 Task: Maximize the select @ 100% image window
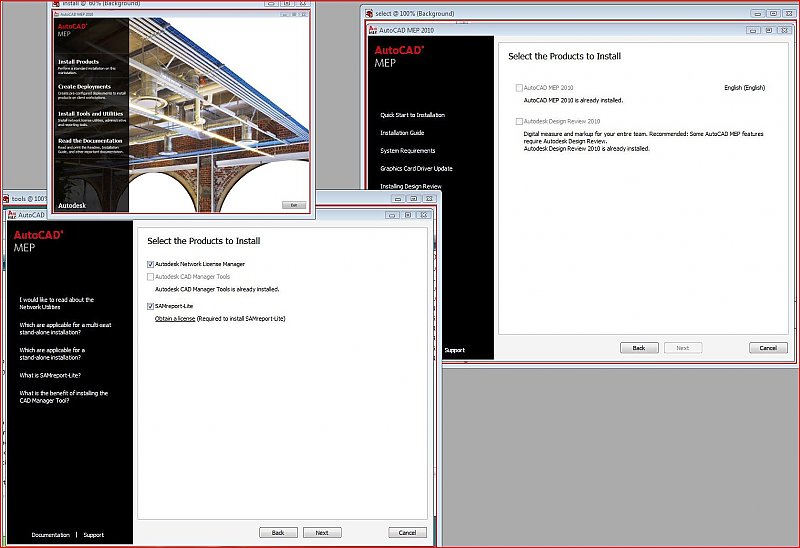pos(773,14)
